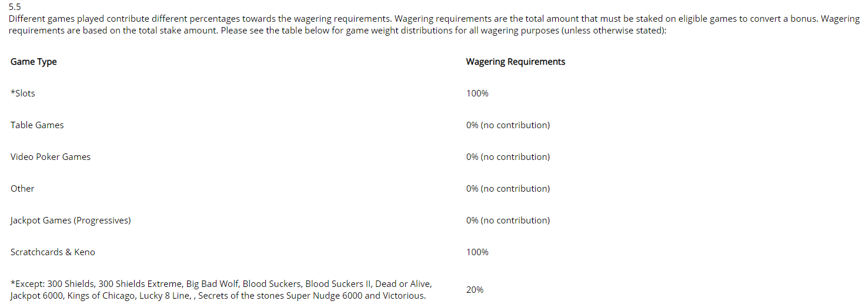The width and height of the screenshot is (868, 304).
Task: Select the Other game type label
Action: (22, 189)
